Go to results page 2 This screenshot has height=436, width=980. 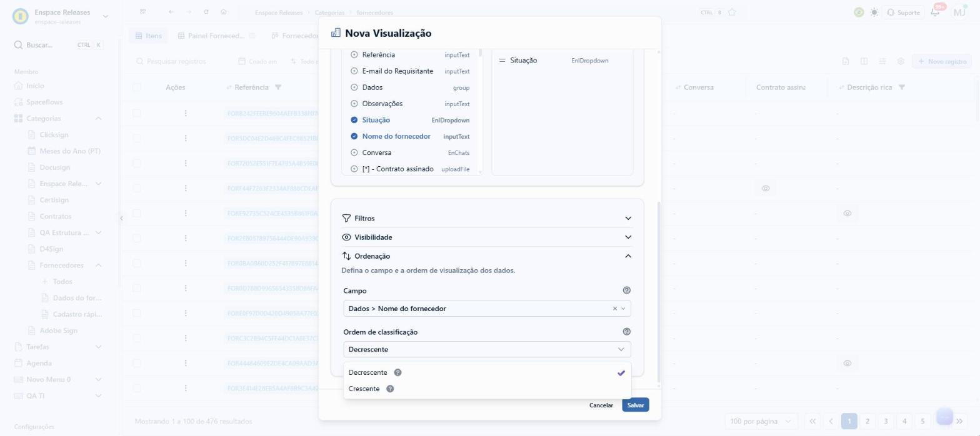[867, 421]
